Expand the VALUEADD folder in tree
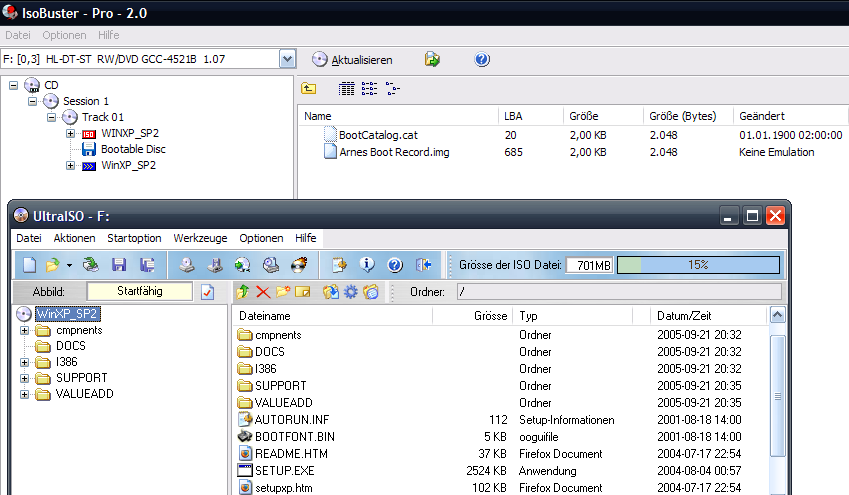The height and width of the screenshot is (495, 849). pos(24,394)
